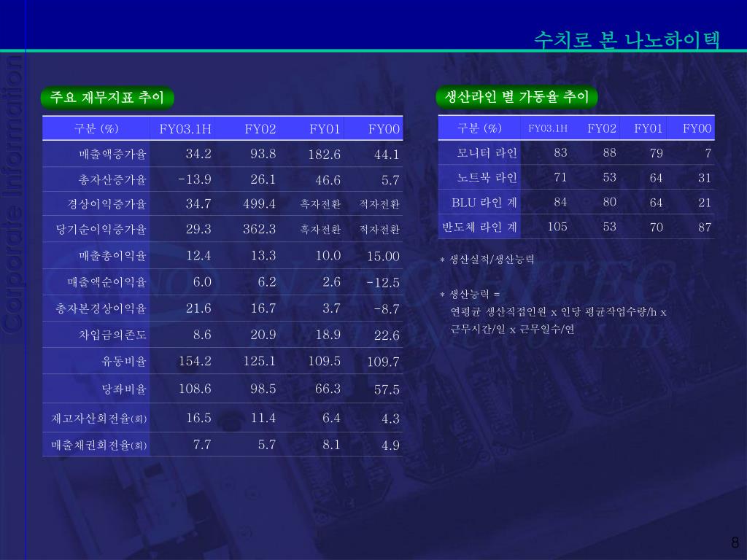This screenshot has width=747, height=560.
Task: Click the value -13.9 in the 총자산증가율 row
Action: point(194,179)
